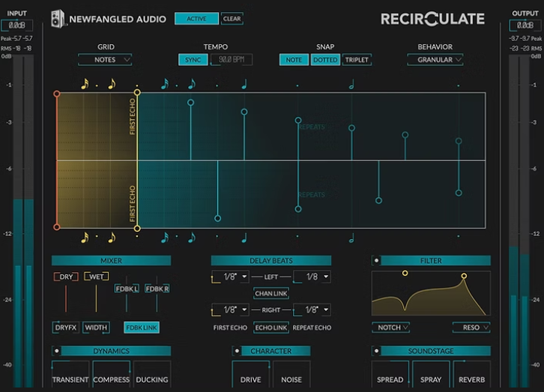Click the DELAY BEATS section header
The image size is (544, 392).
coord(271,261)
